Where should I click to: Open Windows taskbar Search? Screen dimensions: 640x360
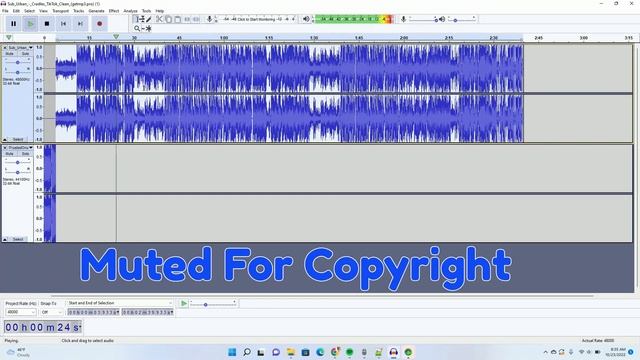click(x=247, y=352)
